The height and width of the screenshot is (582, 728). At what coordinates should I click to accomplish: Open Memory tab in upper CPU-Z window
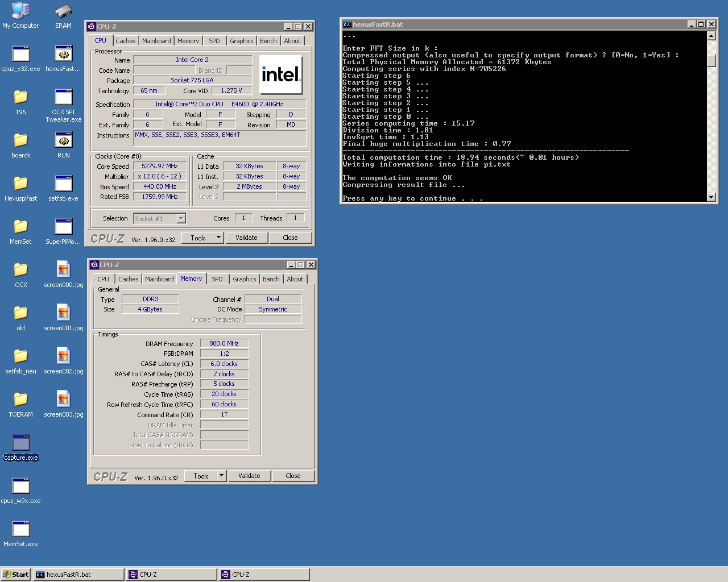pyautogui.click(x=188, y=41)
